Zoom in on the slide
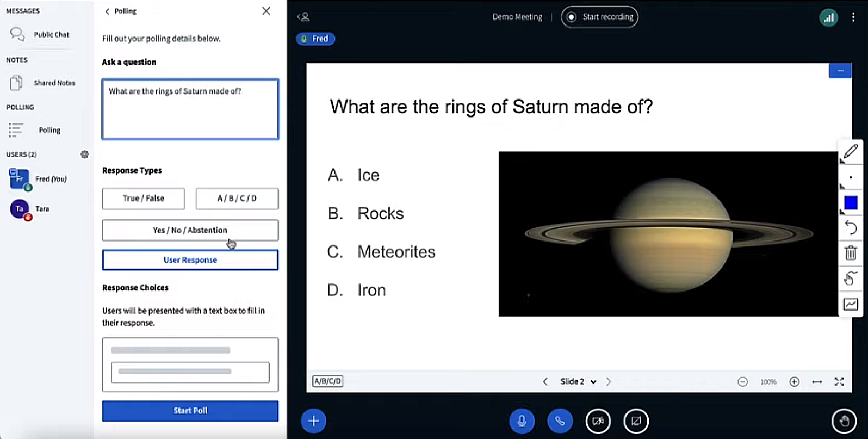The height and width of the screenshot is (439, 868). [x=794, y=382]
